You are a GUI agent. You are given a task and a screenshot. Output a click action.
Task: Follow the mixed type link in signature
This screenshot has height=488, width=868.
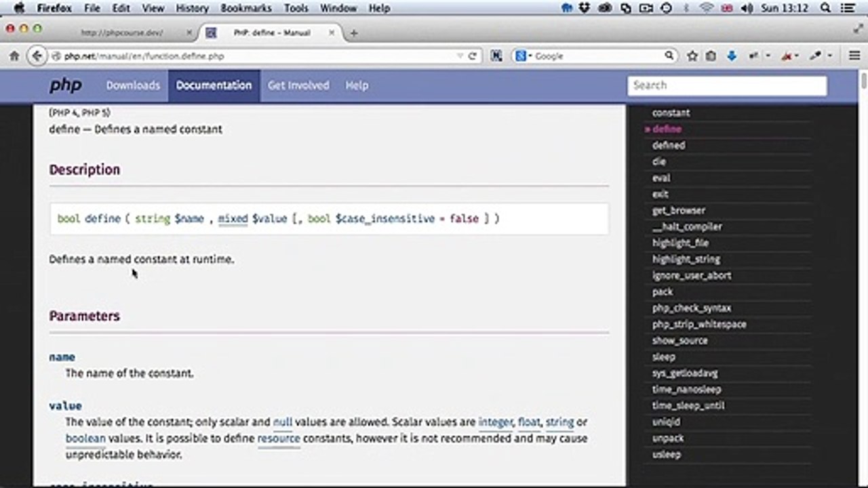(x=233, y=219)
